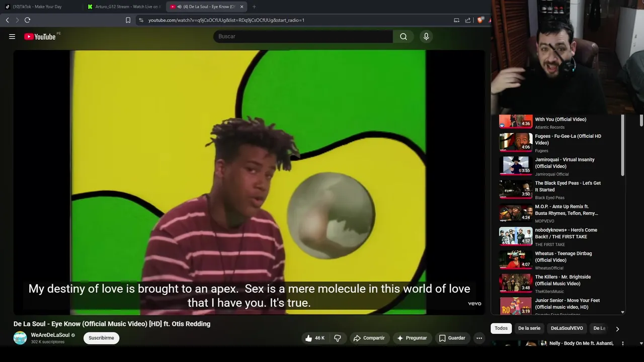The height and width of the screenshot is (362, 644).
Task: Click in the Buscar search field
Action: 303,36
